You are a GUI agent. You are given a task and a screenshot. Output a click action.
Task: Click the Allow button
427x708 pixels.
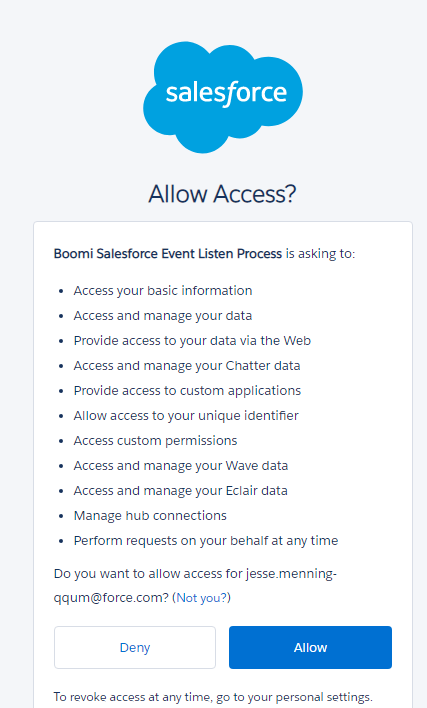(x=310, y=647)
